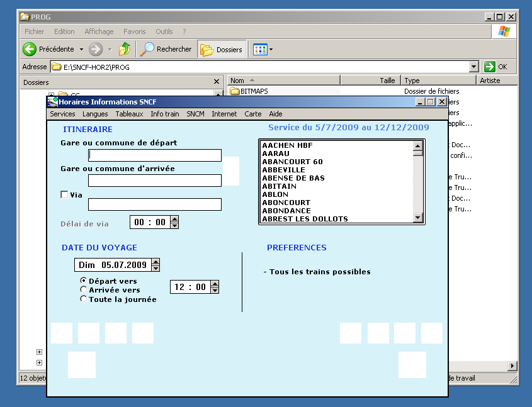Screen dimensions: 532x407
Task: Open Rechercher search in Explorer
Action: (166, 49)
